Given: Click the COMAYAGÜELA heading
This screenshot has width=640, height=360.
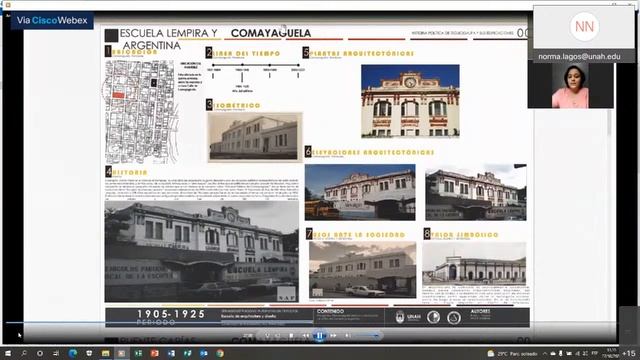Looking at the screenshot, I should click(x=271, y=33).
